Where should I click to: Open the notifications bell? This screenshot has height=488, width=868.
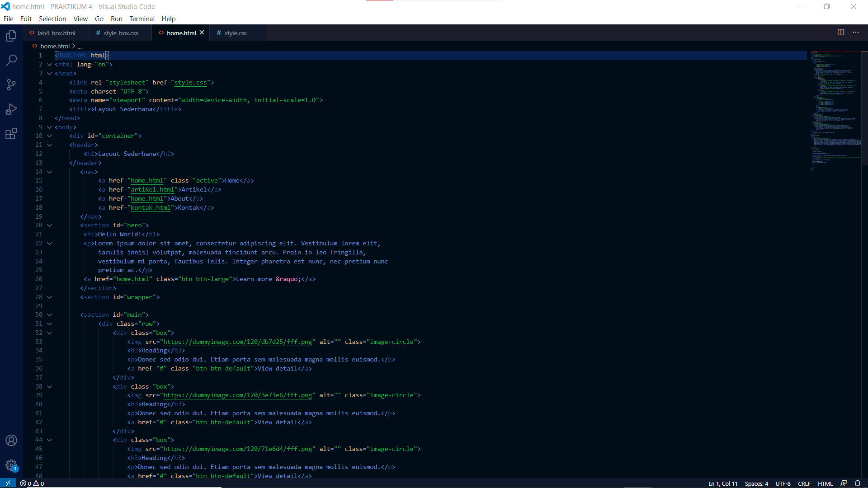click(x=858, y=483)
